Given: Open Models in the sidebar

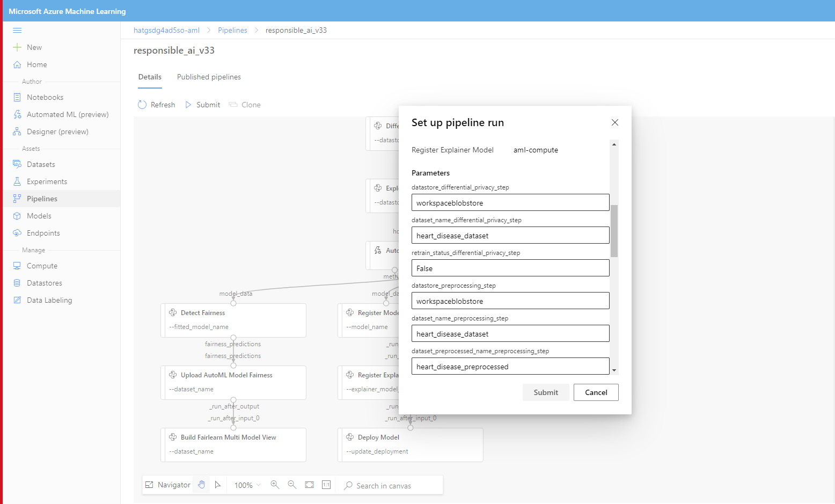Looking at the screenshot, I should (x=61, y=216).
